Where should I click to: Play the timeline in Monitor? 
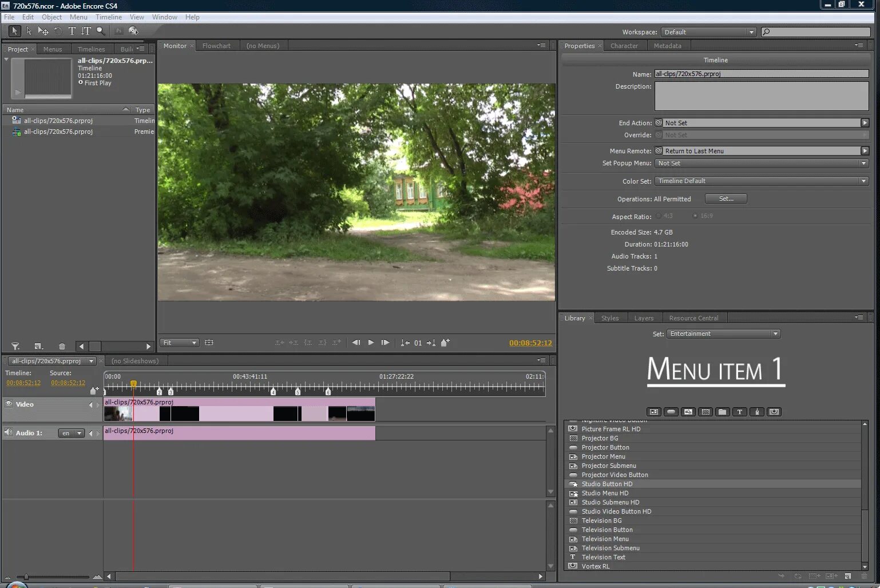[x=371, y=343]
